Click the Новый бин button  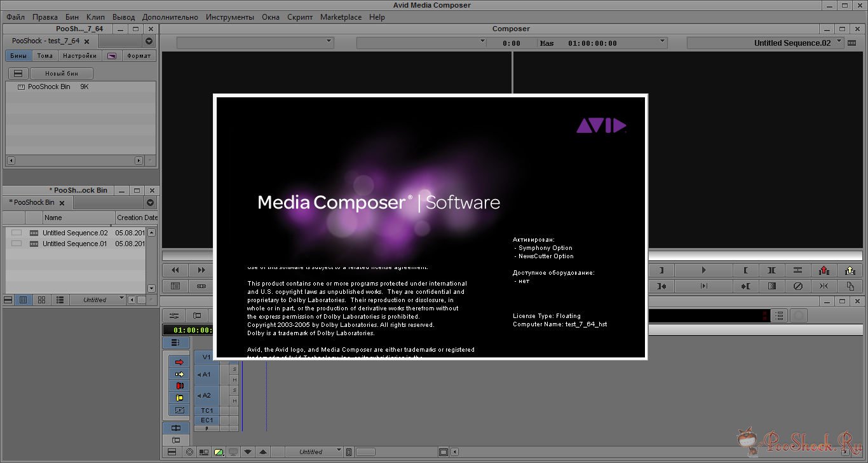[62, 73]
